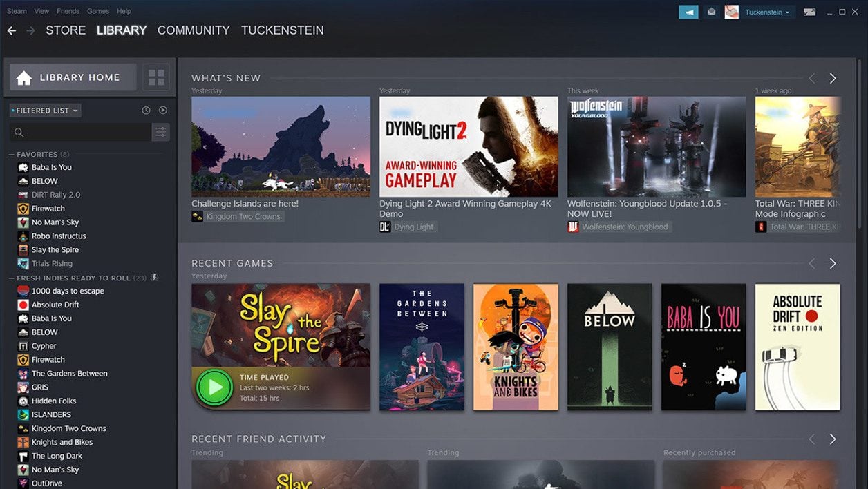
Task: Open the TUCKENSTEIN profile tab
Action: [x=283, y=30]
